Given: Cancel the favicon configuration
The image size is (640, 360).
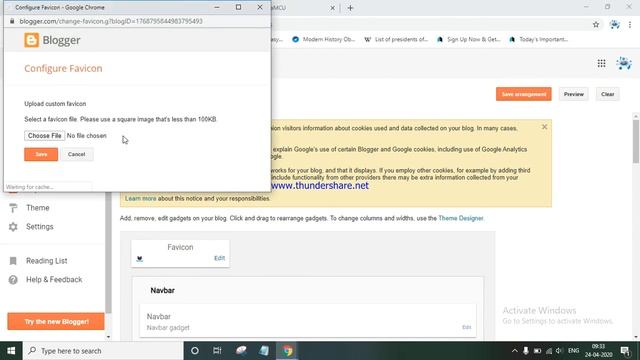Looking at the screenshot, I should point(76,154).
